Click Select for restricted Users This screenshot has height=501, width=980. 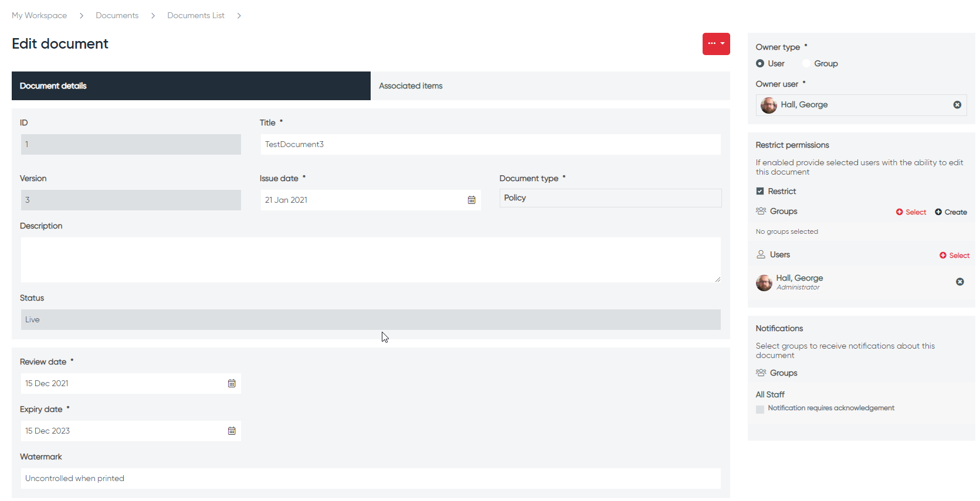954,255
